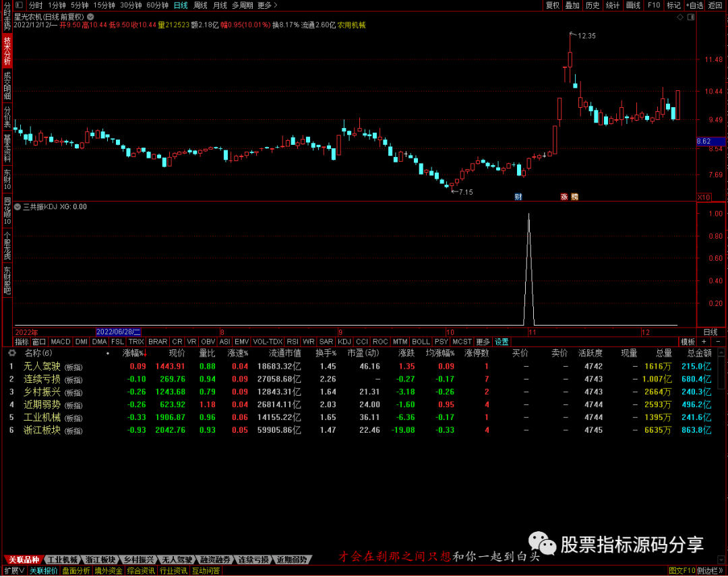
Task: Switch to the 5分钟 period
Action: click(80, 5)
